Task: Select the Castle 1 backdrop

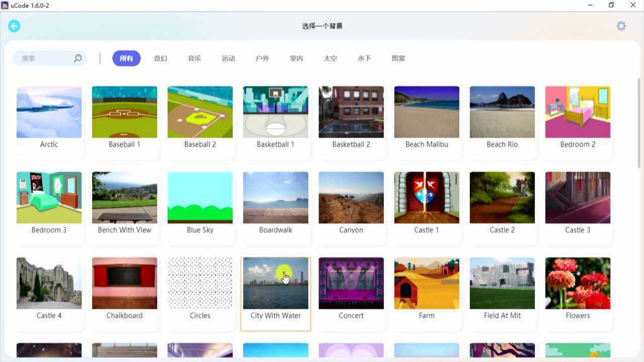Action: point(426,197)
